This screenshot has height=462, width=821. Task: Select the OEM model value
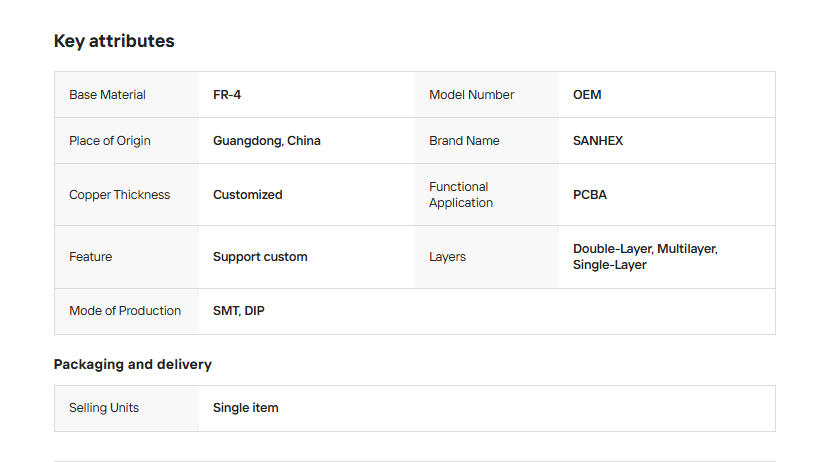pos(587,95)
